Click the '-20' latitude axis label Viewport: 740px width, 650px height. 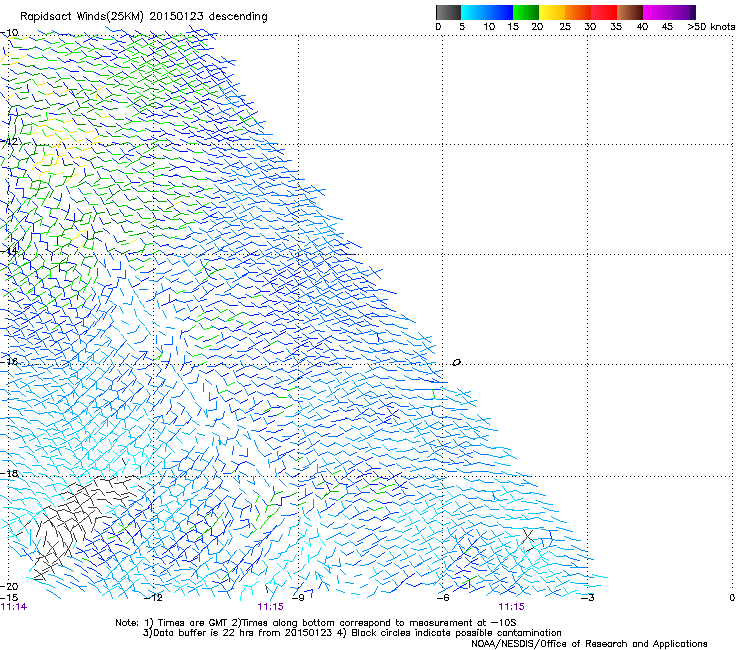(9, 586)
